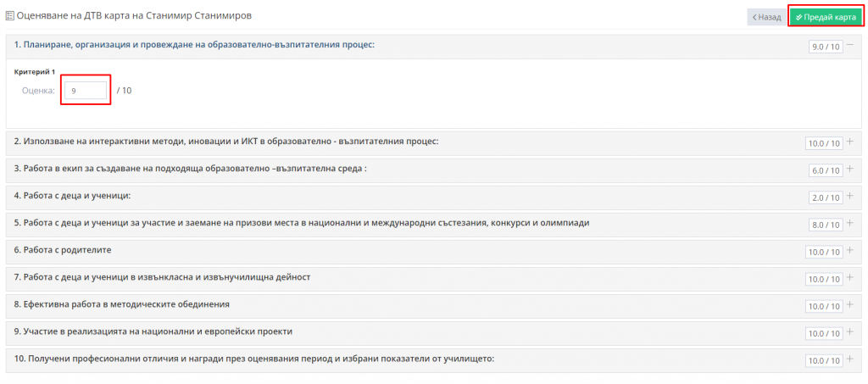Collapse section 1 using the minus icon
Screen dimensions: 868x384
coord(850,46)
